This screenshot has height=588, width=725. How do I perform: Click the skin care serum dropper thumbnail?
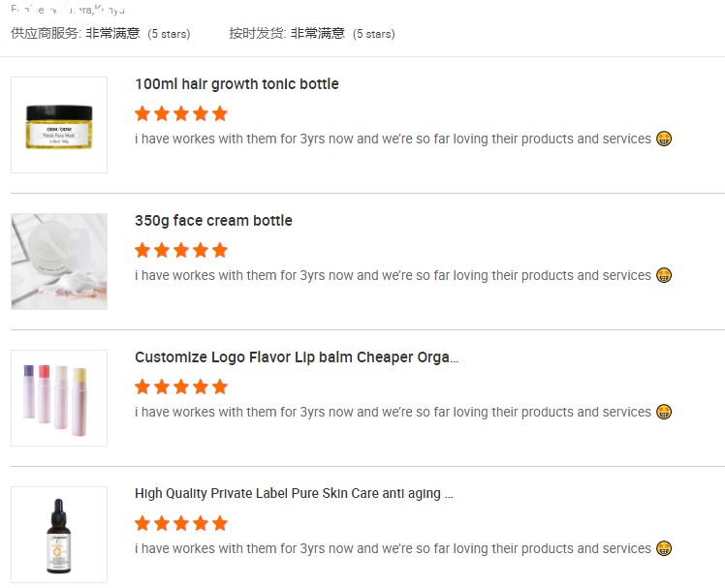click(59, 535)
